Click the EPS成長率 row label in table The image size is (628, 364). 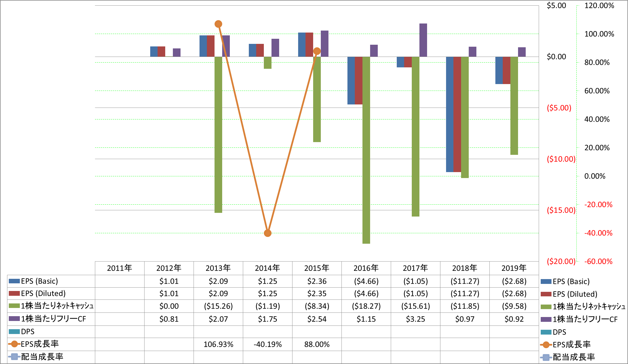40,344
